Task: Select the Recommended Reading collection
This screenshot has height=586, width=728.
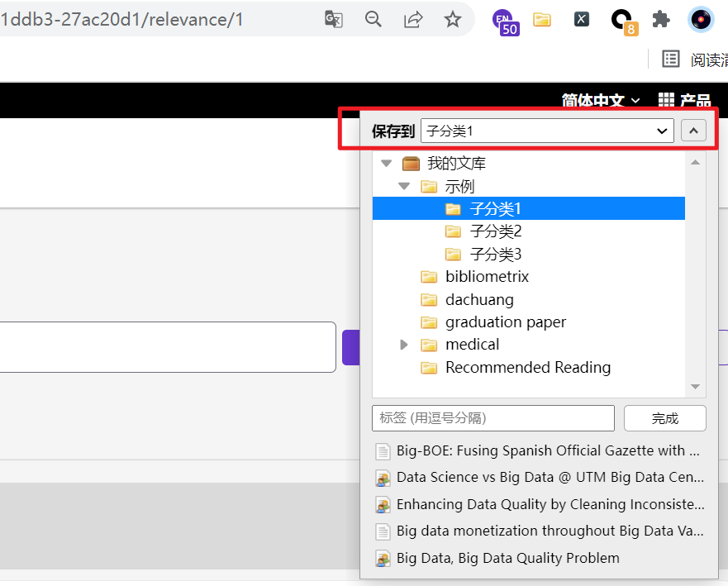Action: pyautogui.click(x=528, y=367)
